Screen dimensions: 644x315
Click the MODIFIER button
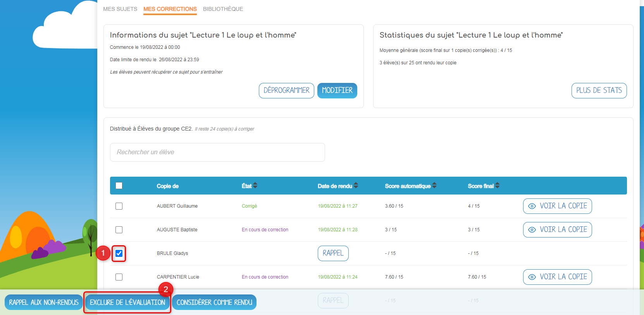coord(337,91)
